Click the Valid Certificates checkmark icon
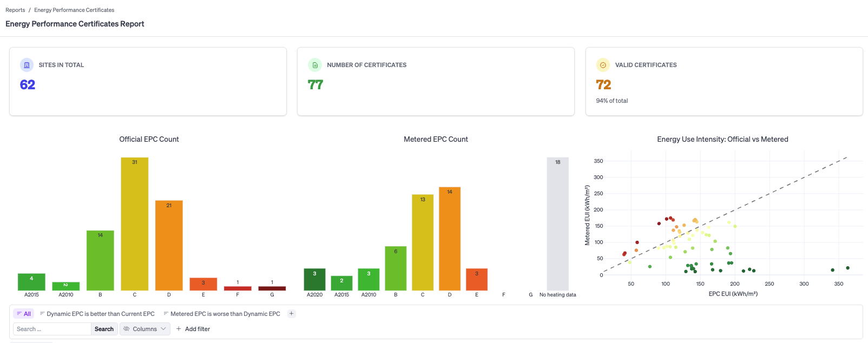This screenshot has width=868, height=343. coord(603,65)
